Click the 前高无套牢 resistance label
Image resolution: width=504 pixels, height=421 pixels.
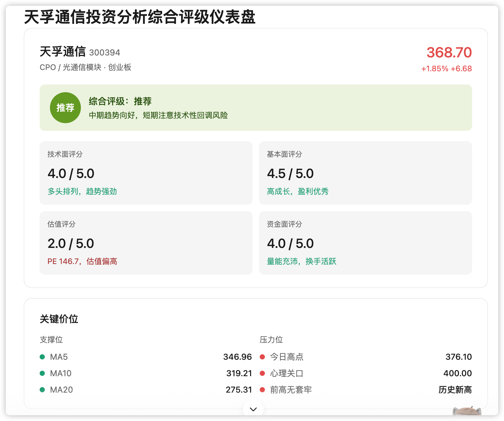[x=291, y=390]
